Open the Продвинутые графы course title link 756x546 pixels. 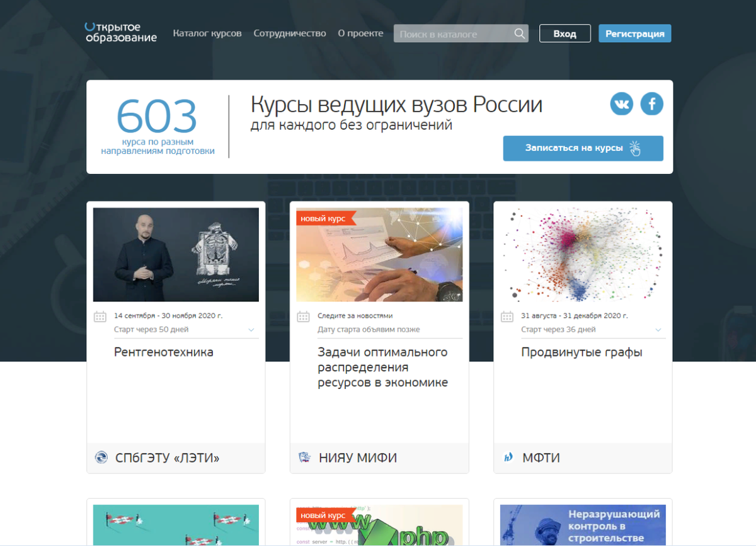coord(581,352)
